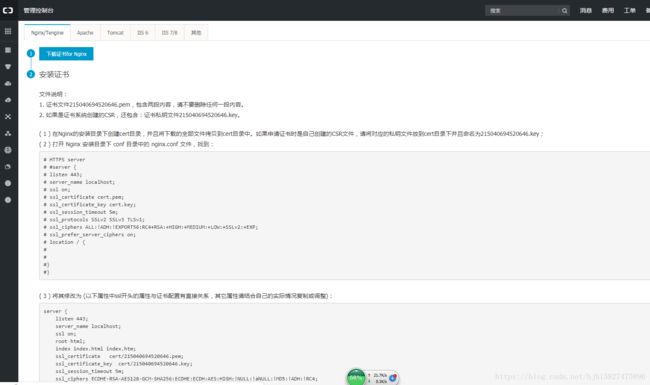Click '# ssl_protocols SSLv2 SSLv3 TLSv1;' line

pyautogui.click(x=94, y=220)
